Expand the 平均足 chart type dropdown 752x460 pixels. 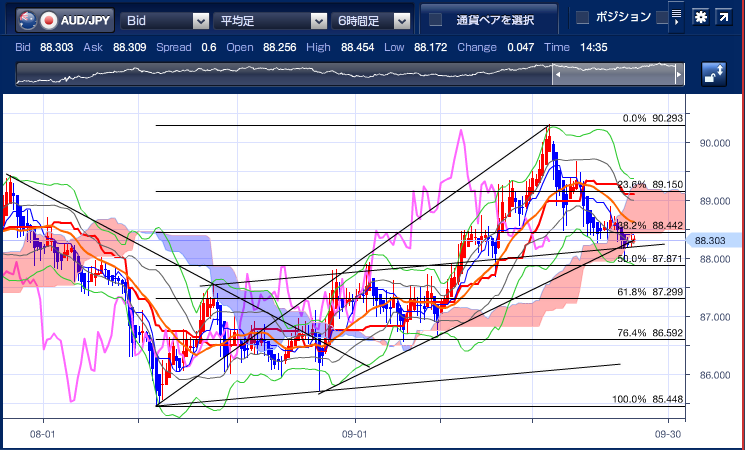tap(270, 21)
